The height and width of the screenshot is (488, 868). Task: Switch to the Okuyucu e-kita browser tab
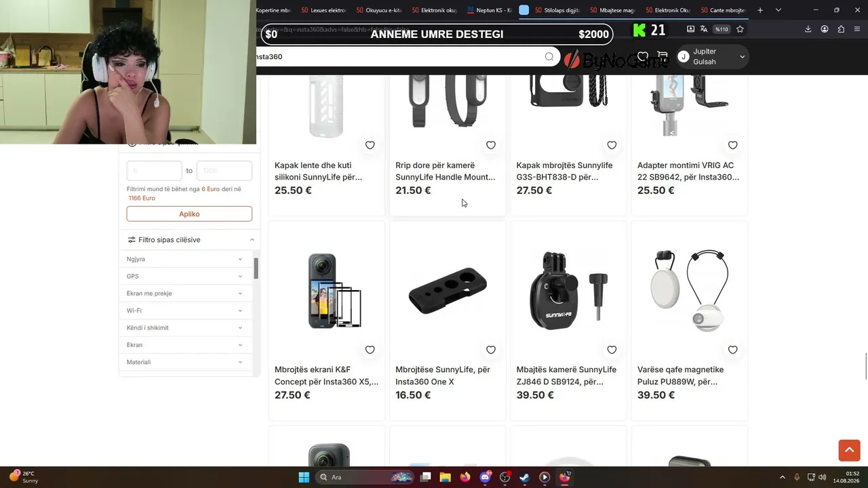379,10
